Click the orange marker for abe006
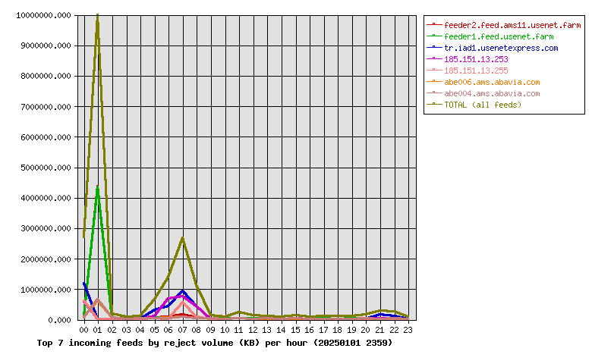 [x=434, y=81]
